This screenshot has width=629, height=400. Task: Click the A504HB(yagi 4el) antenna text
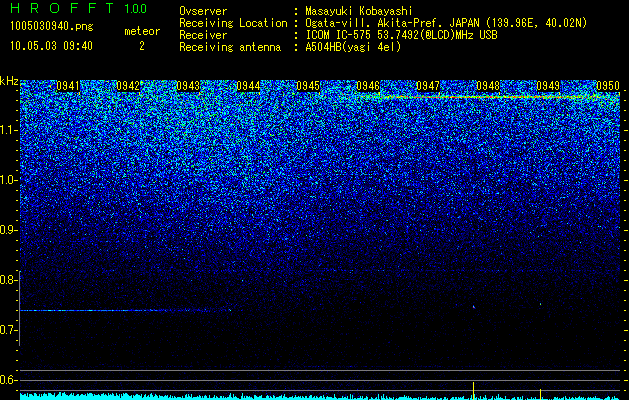pyautogui.click(x=353, y=47)
